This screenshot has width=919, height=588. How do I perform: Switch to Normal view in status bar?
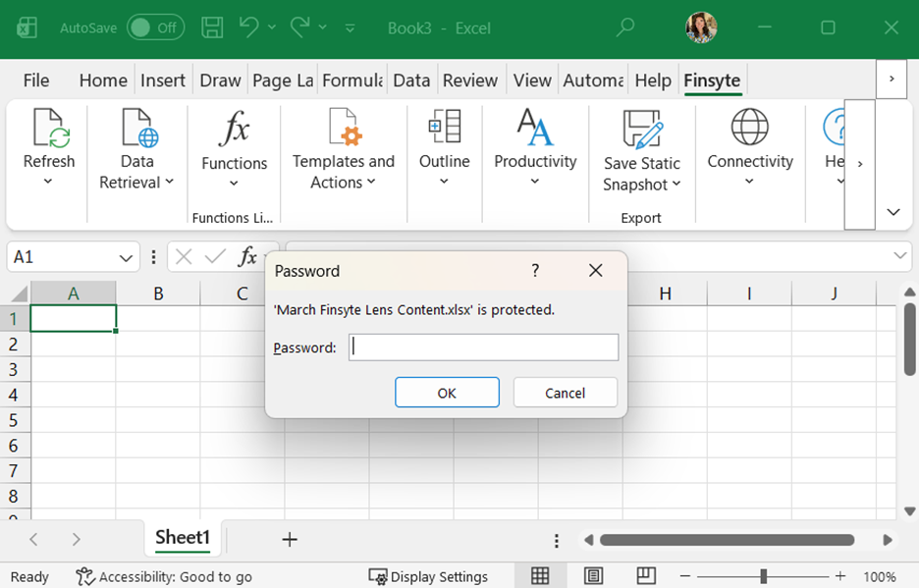click(540, 575)
